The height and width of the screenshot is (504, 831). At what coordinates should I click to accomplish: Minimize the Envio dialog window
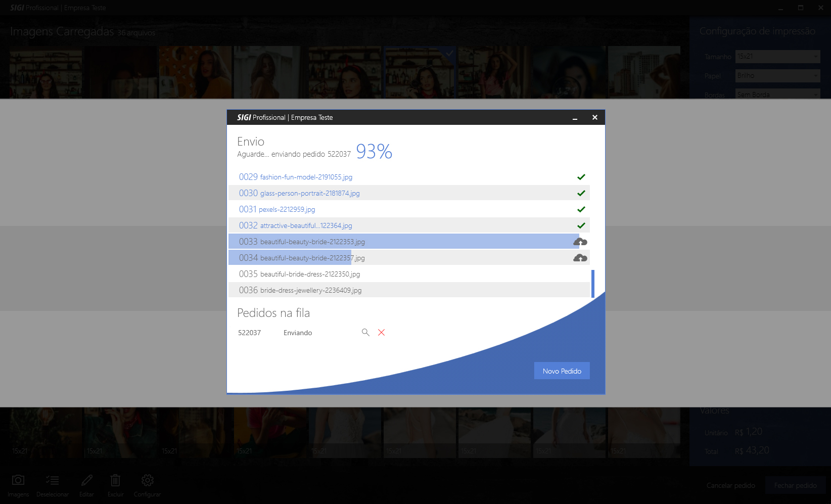(575, 118)
